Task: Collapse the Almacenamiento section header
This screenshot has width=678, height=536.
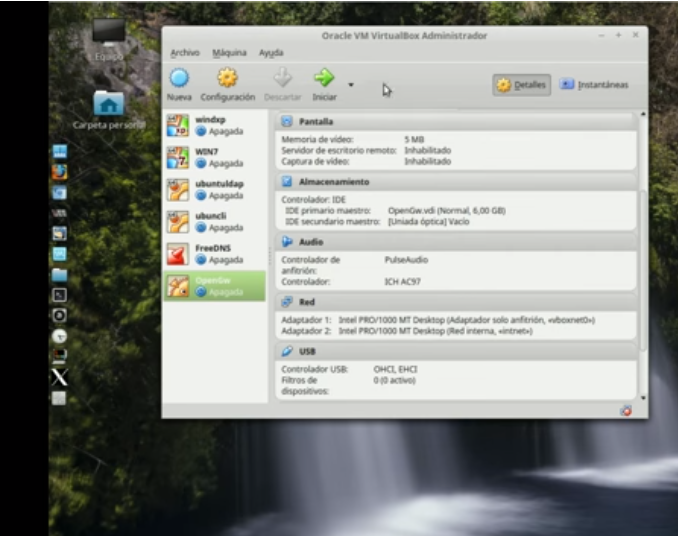Action: [x=333, y=182]
